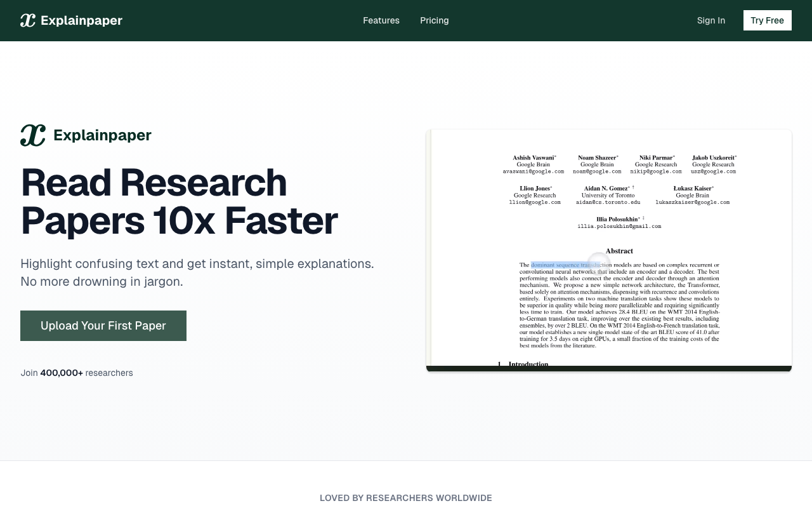
Task: Click the "Join 400,000+ researchers" text
Action: coord(77,373)
